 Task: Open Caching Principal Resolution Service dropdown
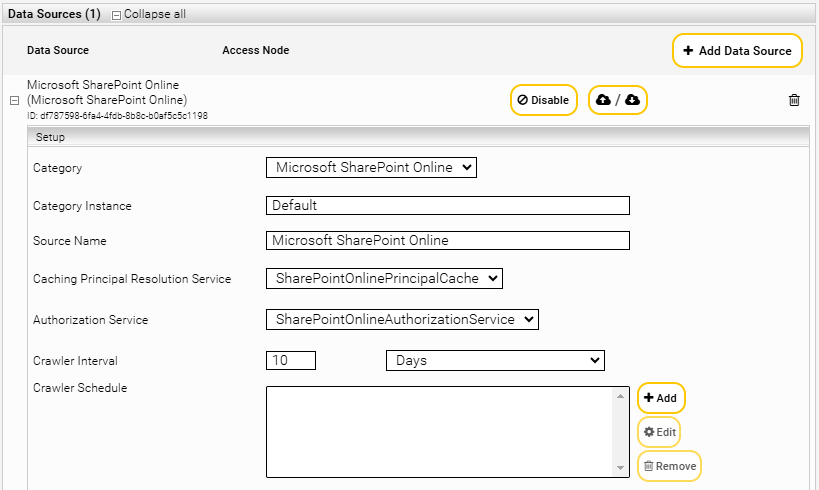point(384,279)
